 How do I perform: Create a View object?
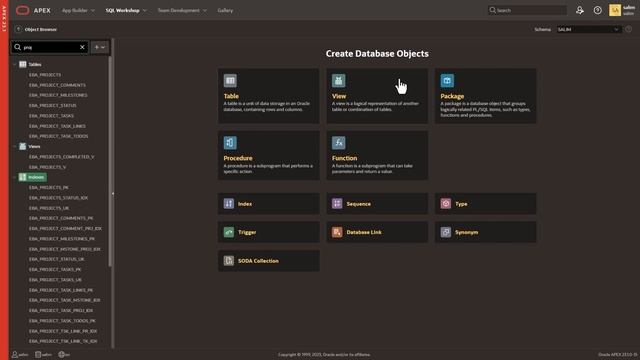(377, 96)
